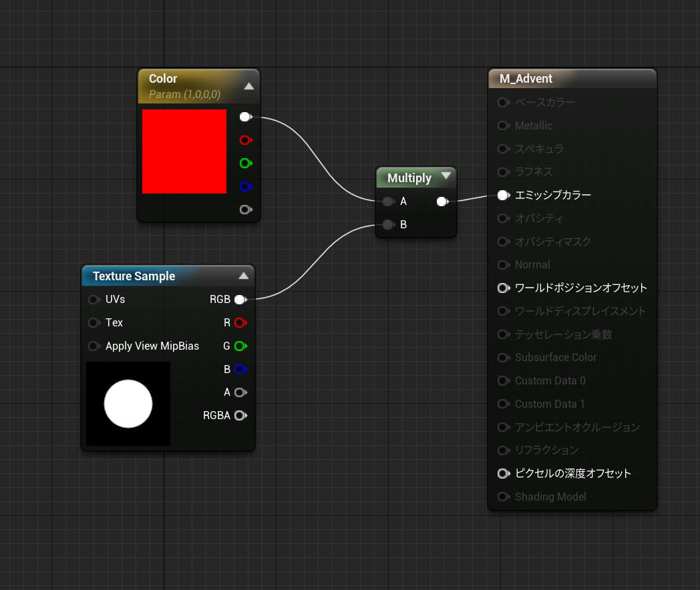Click the Texture Sample RGBA output pin
The height and width of the screenshot is (590, 700).
pyautogui.click(x=240, y=416)
